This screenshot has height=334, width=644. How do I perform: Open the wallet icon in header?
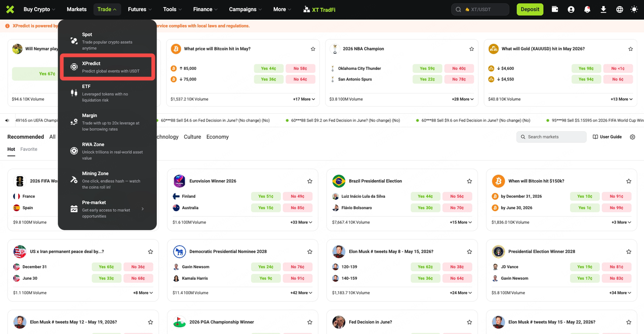pos(555,9)
